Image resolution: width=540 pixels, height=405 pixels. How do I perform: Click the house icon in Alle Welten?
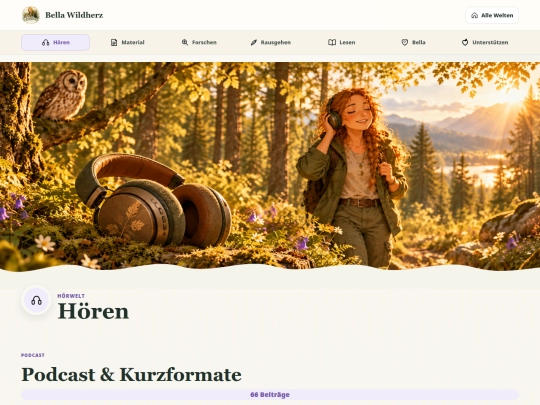click(475, 15)
